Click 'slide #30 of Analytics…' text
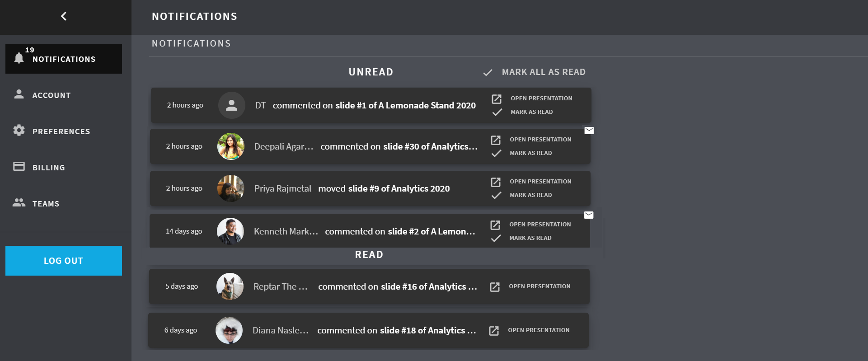Screen dimensions: 868x361 click(430, 146)
